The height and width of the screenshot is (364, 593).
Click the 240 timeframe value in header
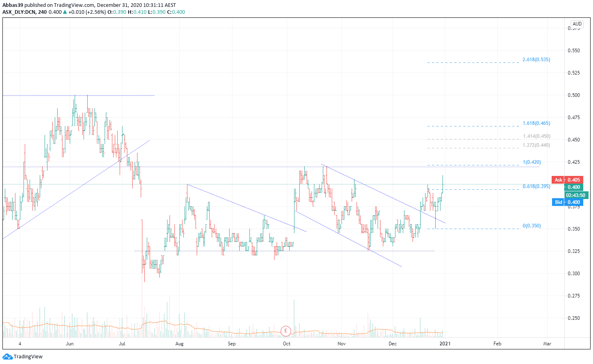pyautogui.click(x=42, y=12)
